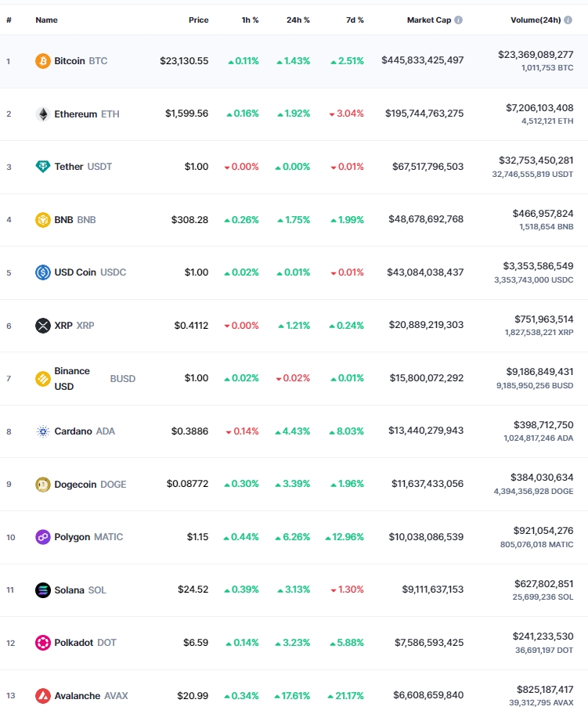Click the Bitcoin coin logo icon
The image size is (588, 714).
coord(43,60)
